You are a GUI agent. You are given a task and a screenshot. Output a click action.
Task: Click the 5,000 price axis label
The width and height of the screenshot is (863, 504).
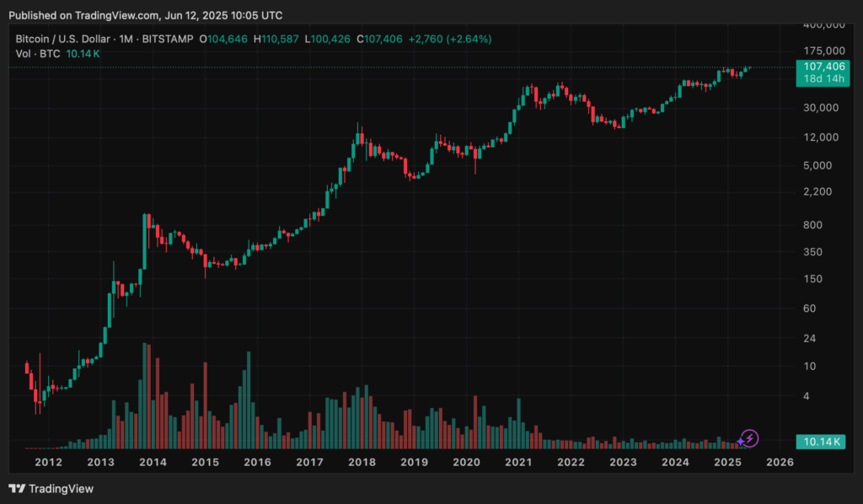coord(817,165)
